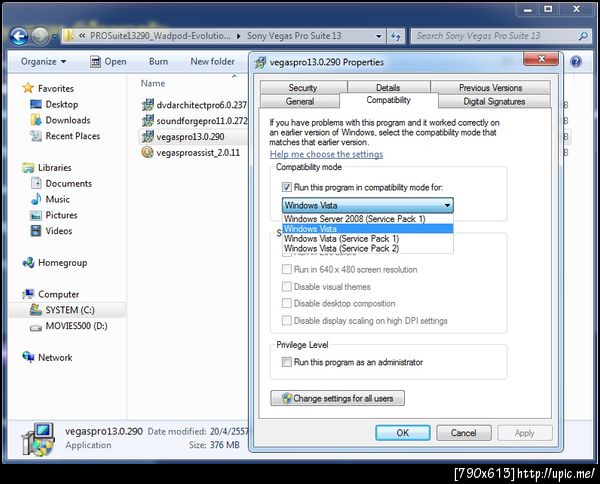Click the Recent Places icon
Viewport: 600px width, 484px height.
coord(36,136)
